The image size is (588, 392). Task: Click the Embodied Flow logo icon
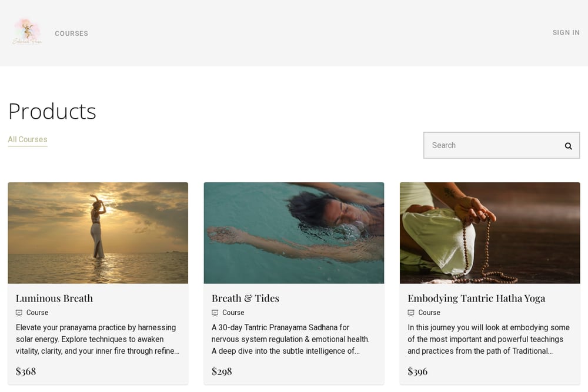coord(28,32)
